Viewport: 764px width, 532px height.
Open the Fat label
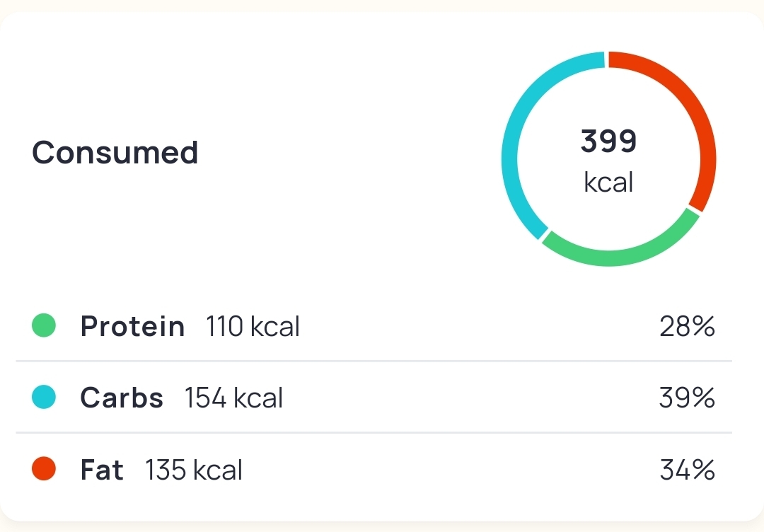(102, 470)
